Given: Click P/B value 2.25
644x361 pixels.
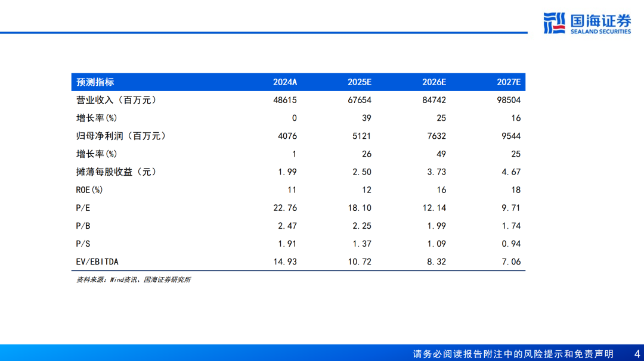Looking at the screenshot, I should (362, 226).
